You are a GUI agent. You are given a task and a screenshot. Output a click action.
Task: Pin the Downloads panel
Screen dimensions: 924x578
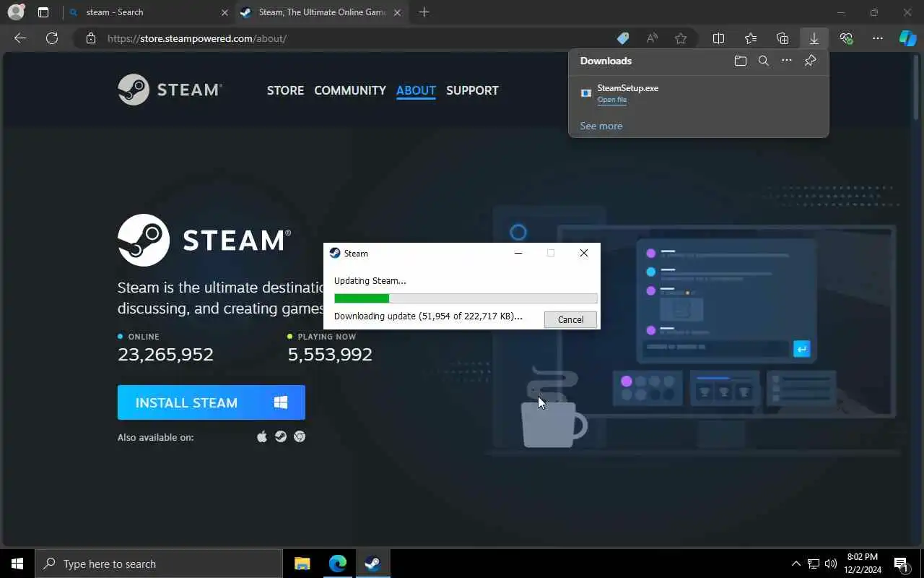[810, 61]
